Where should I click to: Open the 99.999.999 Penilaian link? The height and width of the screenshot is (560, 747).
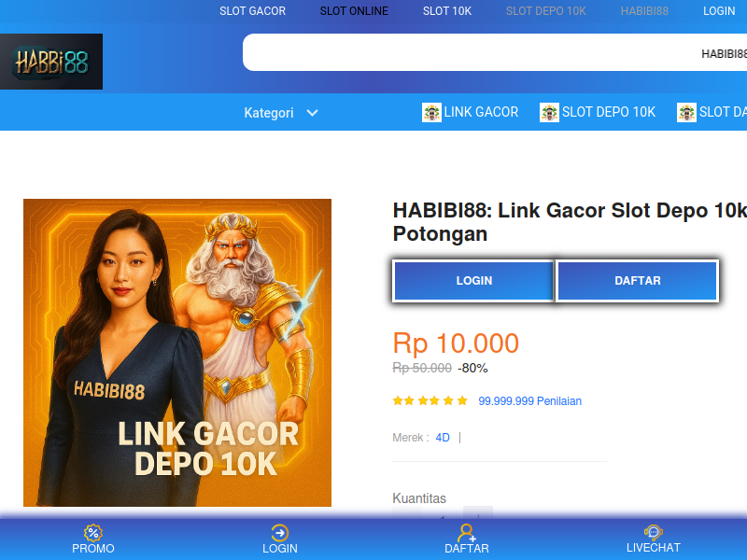[x=529, y=401]
